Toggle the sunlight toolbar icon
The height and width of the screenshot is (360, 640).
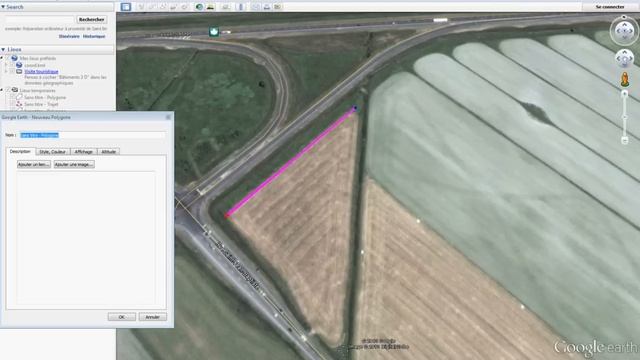pos(210,7)
